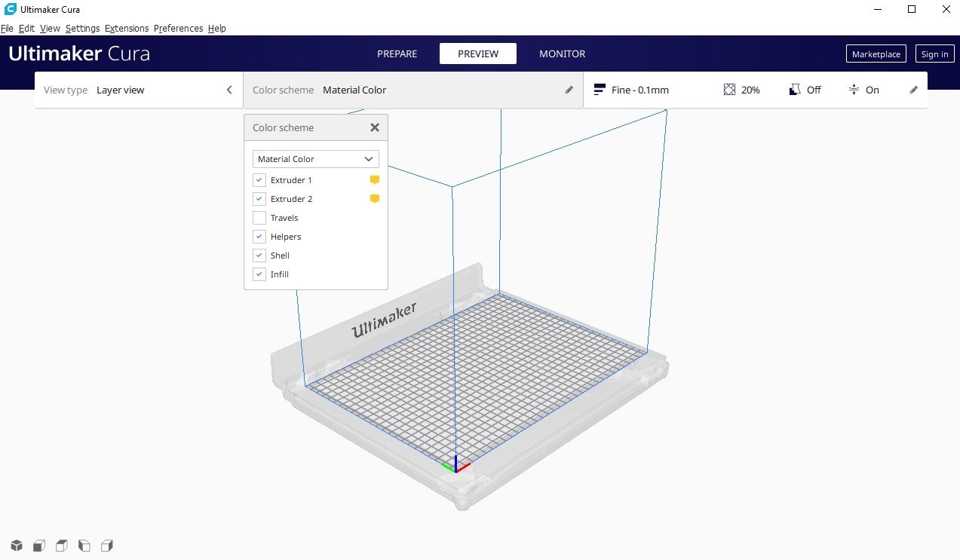Click the Extruder 1 yellow material swatch
960x560 pixels.
(x=374, y=180)
